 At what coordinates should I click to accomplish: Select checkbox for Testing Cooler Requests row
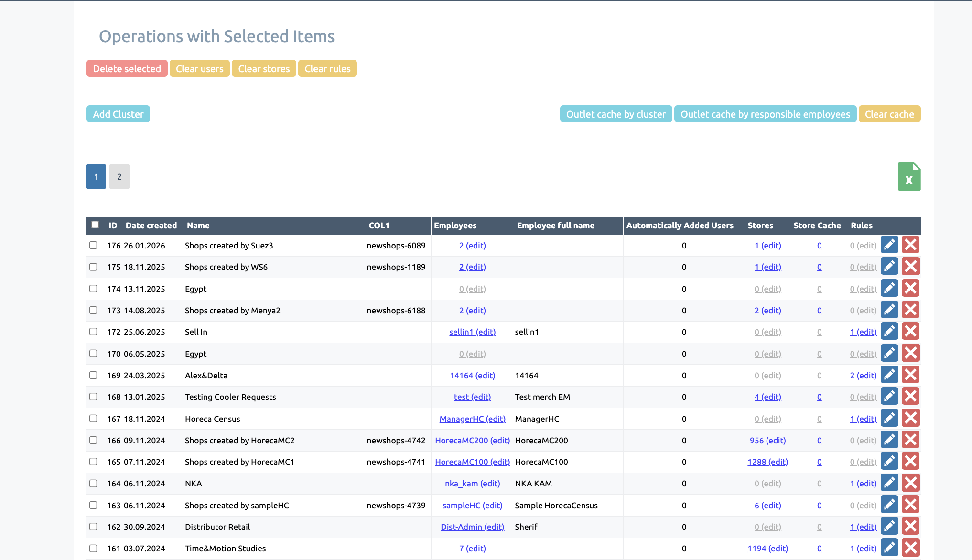point(93,397)
